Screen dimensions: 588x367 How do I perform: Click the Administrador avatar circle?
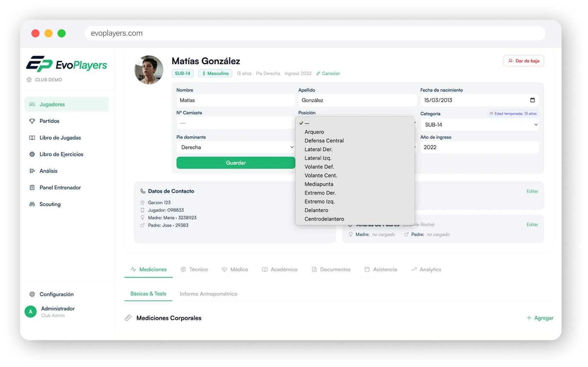[31, 312]
